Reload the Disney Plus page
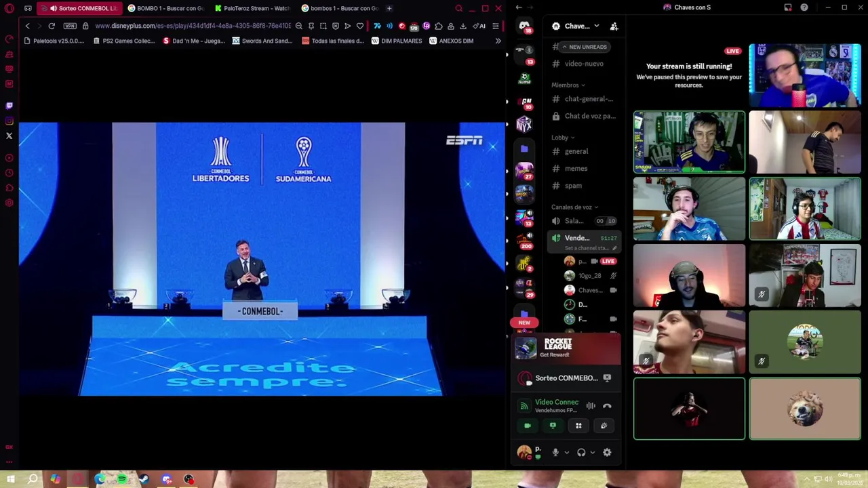The image size is (868, 488). 51,26
